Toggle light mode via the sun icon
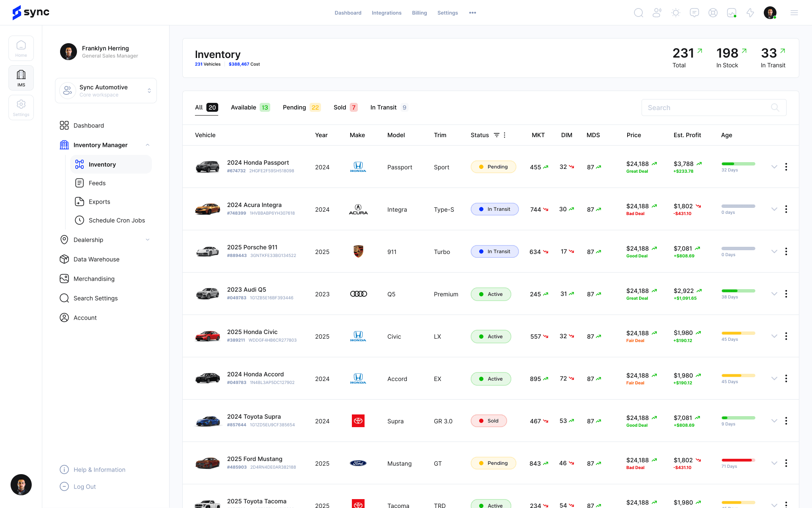 [x=676, y=13]
